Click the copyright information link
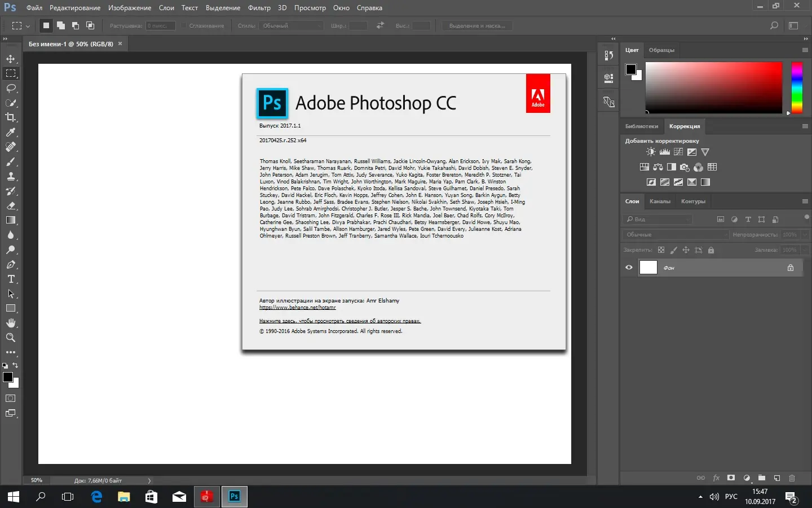The height and width of the screenshot is (508, 812). (x=340, y=321)
